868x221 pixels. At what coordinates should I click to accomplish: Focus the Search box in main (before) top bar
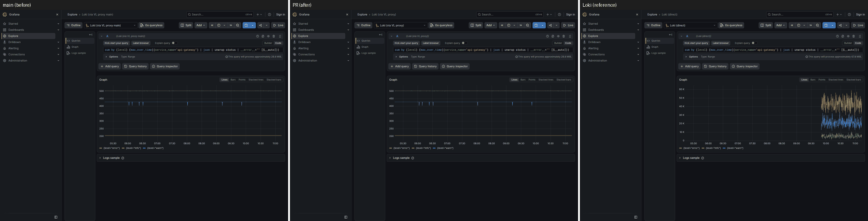pos(220,14)
